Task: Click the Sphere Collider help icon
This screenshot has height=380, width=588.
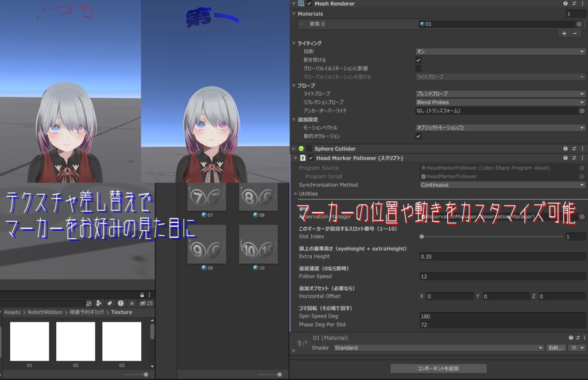Action: pos(566,148)
